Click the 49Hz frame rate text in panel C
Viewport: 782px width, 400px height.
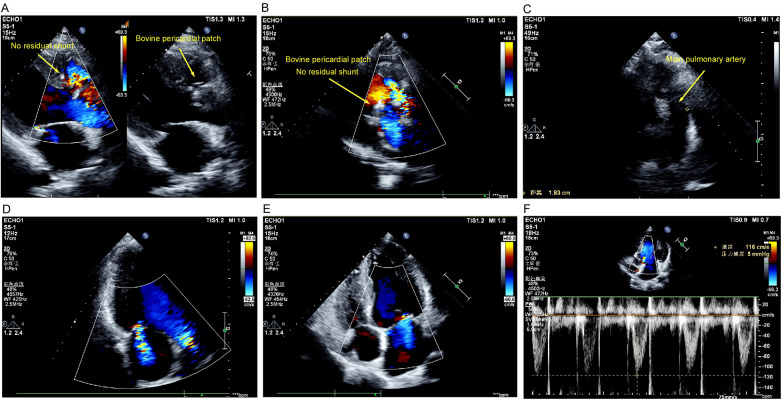tap(531, 35)
